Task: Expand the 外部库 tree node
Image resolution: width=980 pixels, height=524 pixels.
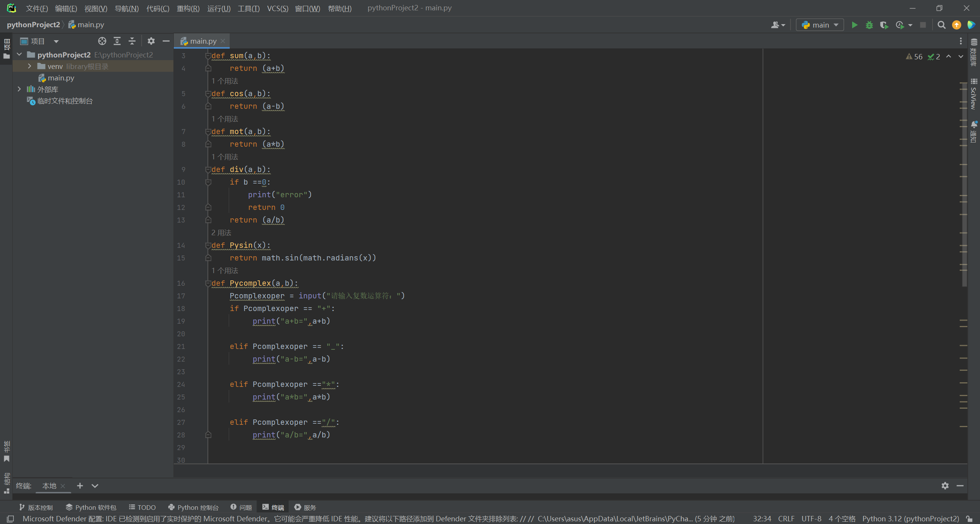Action: coord(19,89)
